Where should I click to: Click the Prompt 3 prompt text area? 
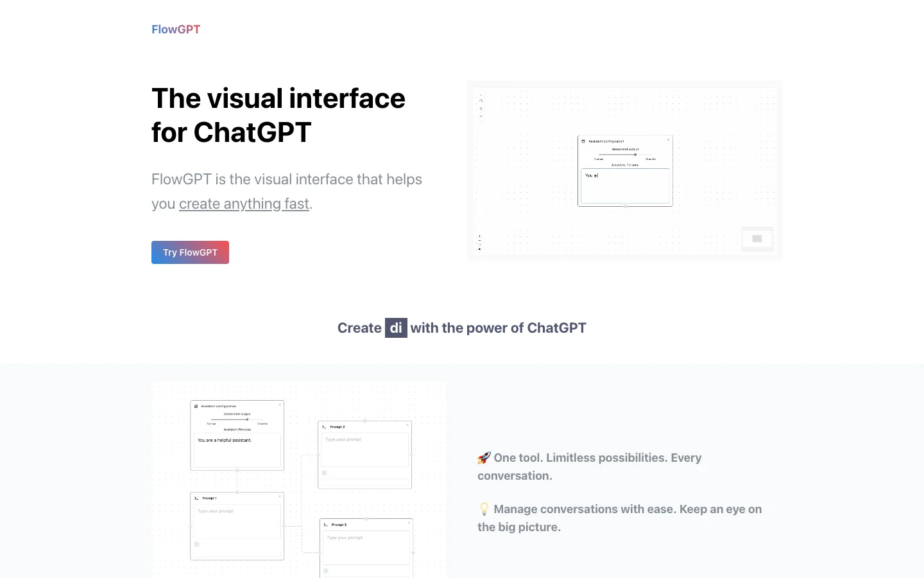click(x=366, y=548)
